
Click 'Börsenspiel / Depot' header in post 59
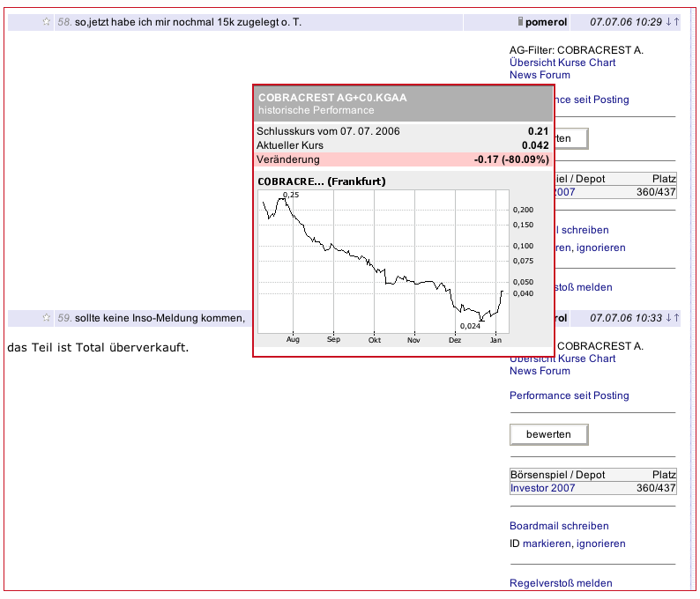(x=557, y=475)
